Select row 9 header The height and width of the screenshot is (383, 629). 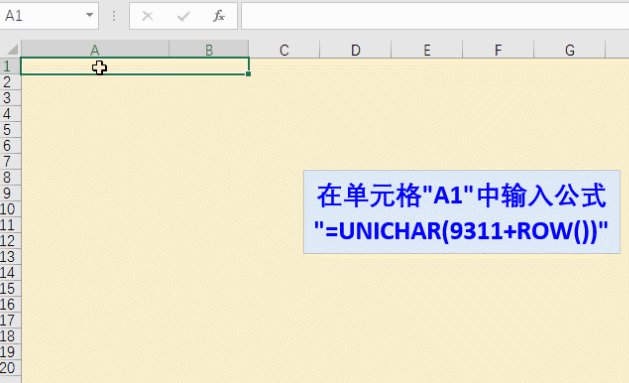pos(10,193)
